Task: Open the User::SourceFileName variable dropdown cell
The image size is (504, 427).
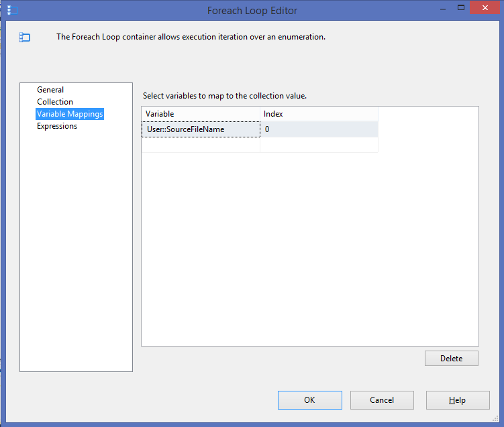Action: 200,129
